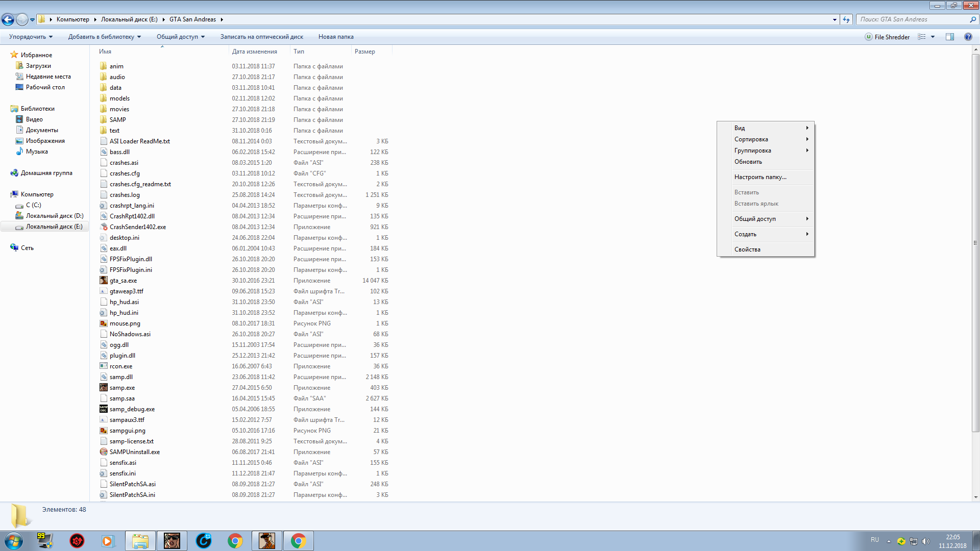Select the CrashSender1402.exe icon
This screenshot has height=551, width=980.
pos(104,227)
